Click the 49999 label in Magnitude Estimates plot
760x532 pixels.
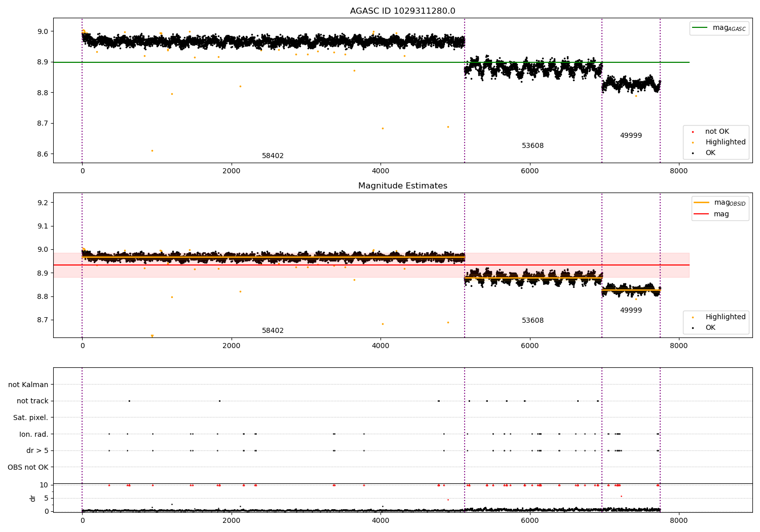click(x=631, y=311)
